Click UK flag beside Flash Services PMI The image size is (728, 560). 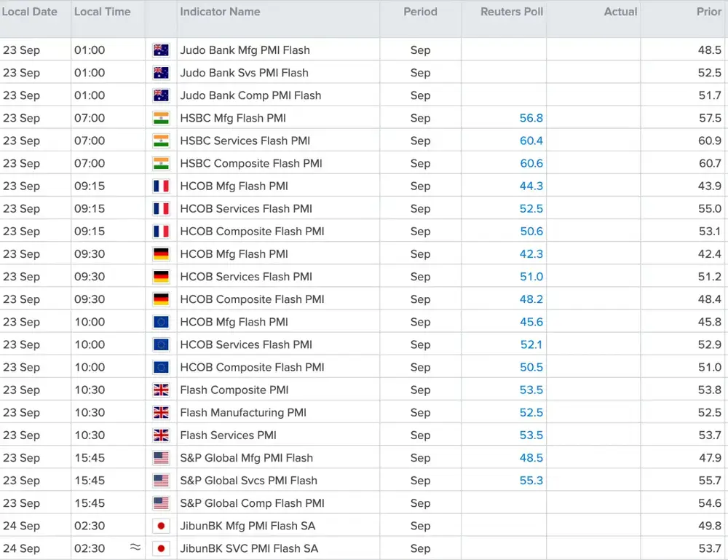pos(161,435)
